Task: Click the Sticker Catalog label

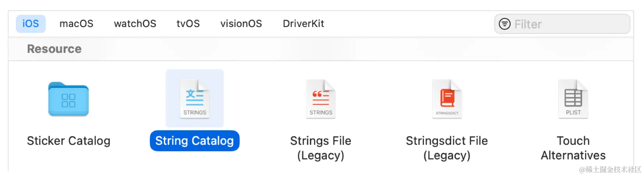Action: 69,141
